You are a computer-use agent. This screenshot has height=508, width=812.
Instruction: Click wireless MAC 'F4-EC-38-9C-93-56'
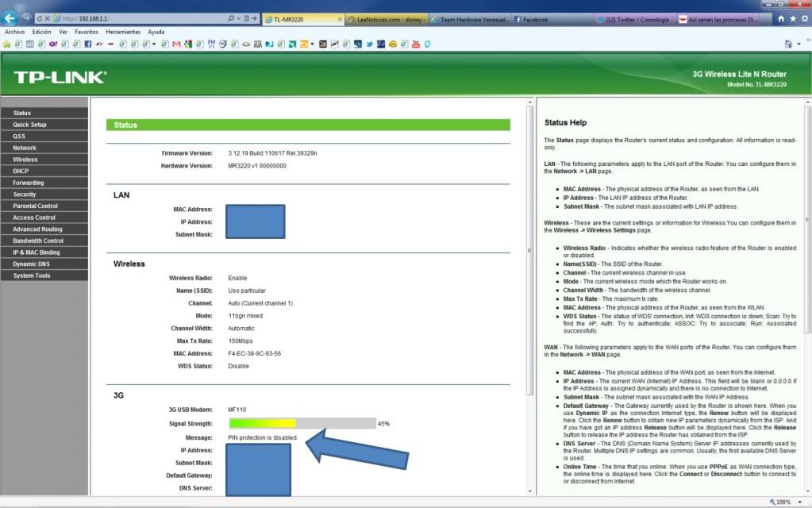[x=254, y=353]
